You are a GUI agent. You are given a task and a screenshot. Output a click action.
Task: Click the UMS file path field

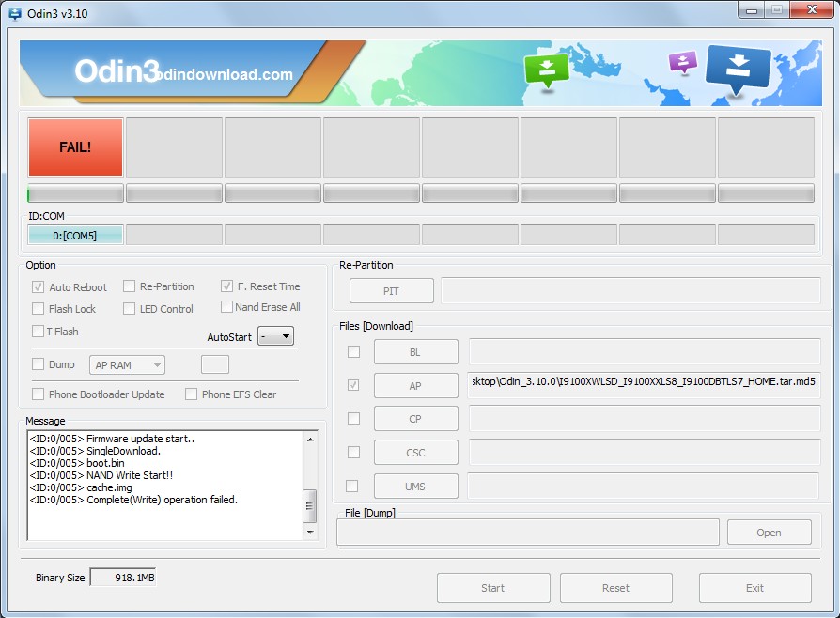coord(644,487)
